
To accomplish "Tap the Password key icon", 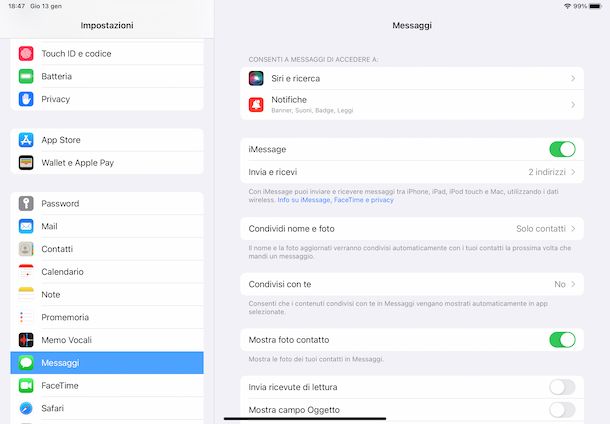I will [x=26, y=203].
